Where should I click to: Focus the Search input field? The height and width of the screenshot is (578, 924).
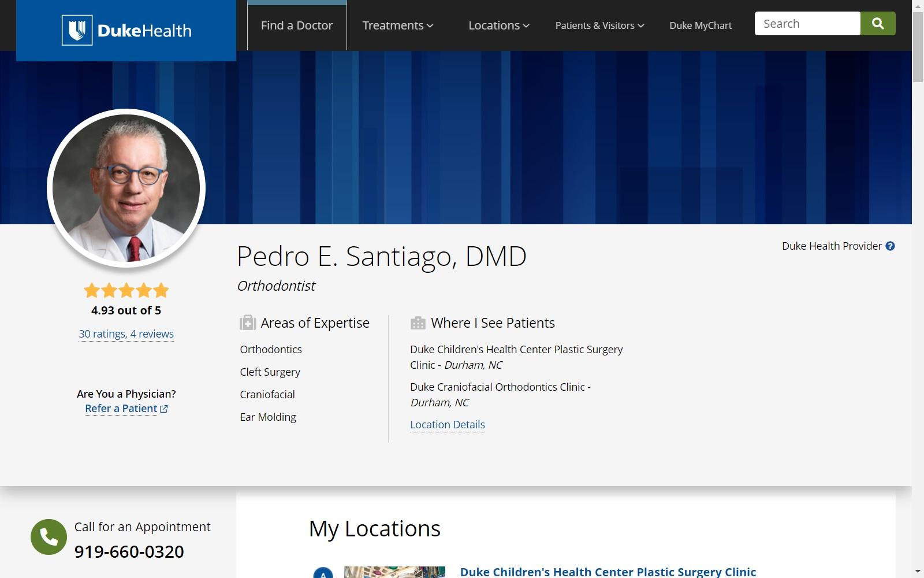807,24
